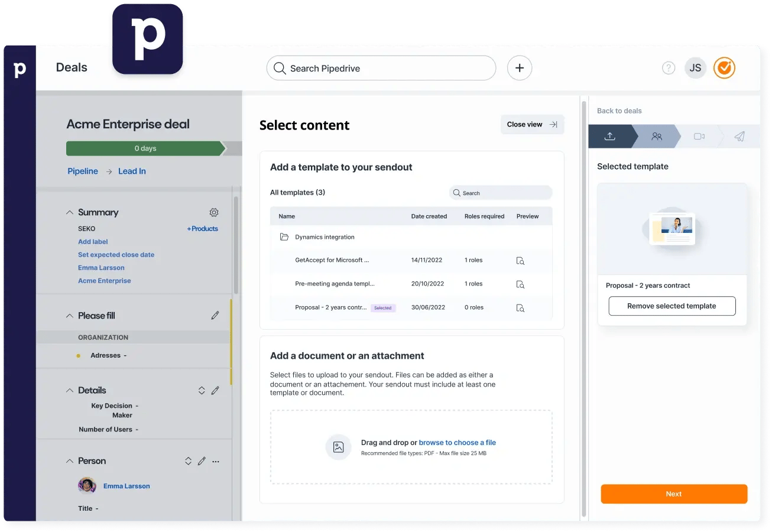
Task: Click the Close view button
Action: coord(533,124)
